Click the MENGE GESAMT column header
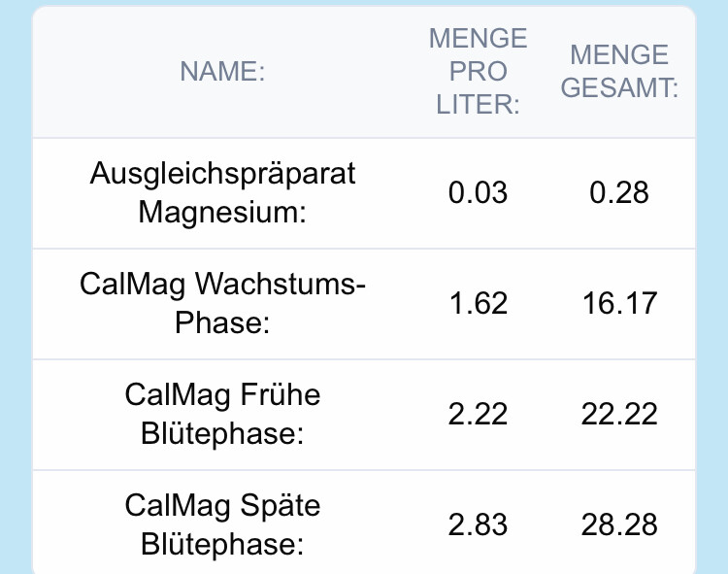This screenshot has height=574, width=728. coord(619,71)
